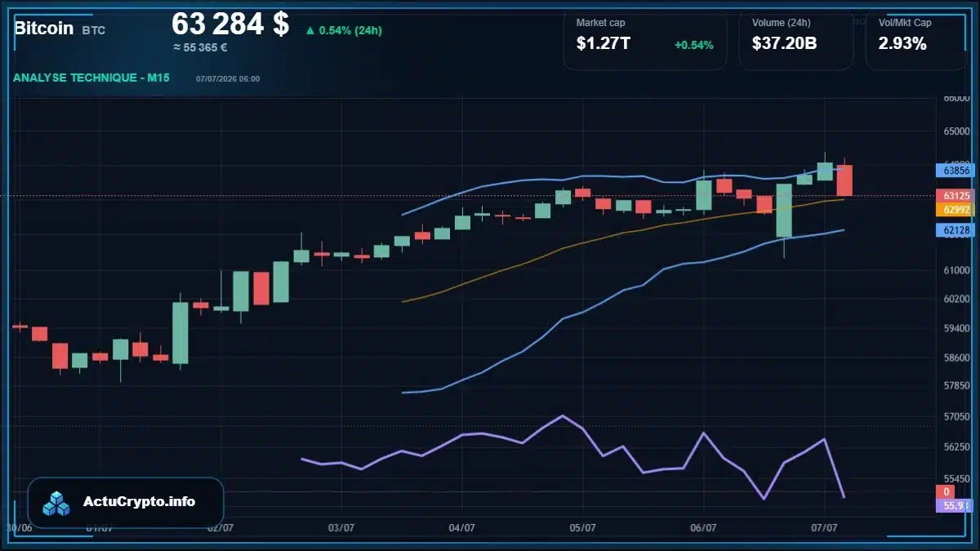Click the blue 63856 upper band price tag
The height and width of the screenshot is (551, 980).
click(956, 171)
